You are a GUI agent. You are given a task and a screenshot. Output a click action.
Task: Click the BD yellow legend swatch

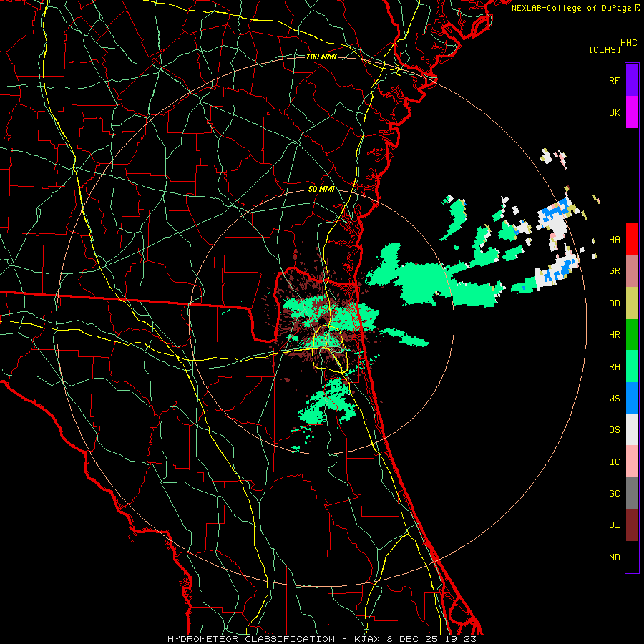pos(632,303)
